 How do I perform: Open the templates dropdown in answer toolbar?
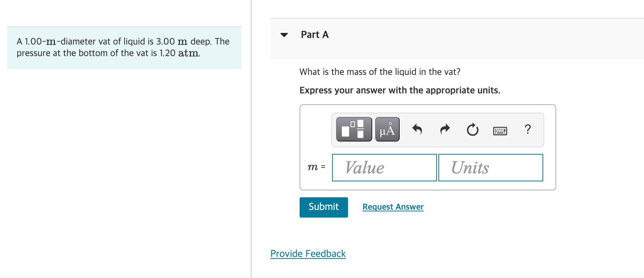tap(354, 129)
